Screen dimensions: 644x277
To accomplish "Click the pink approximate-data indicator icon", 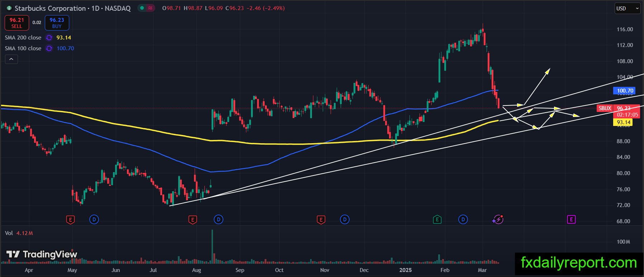I will click(x=151, y=8).
